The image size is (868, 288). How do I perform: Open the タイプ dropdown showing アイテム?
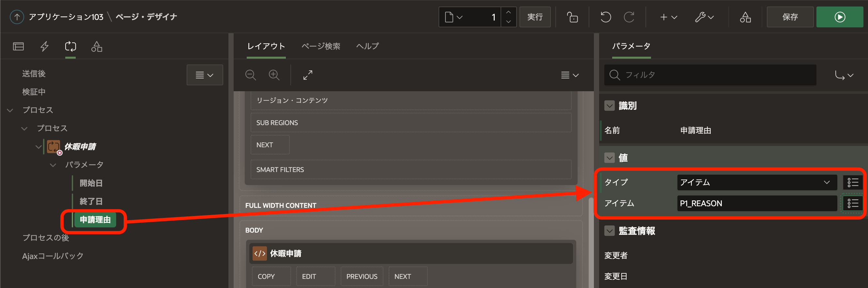[x=757, y=182]
